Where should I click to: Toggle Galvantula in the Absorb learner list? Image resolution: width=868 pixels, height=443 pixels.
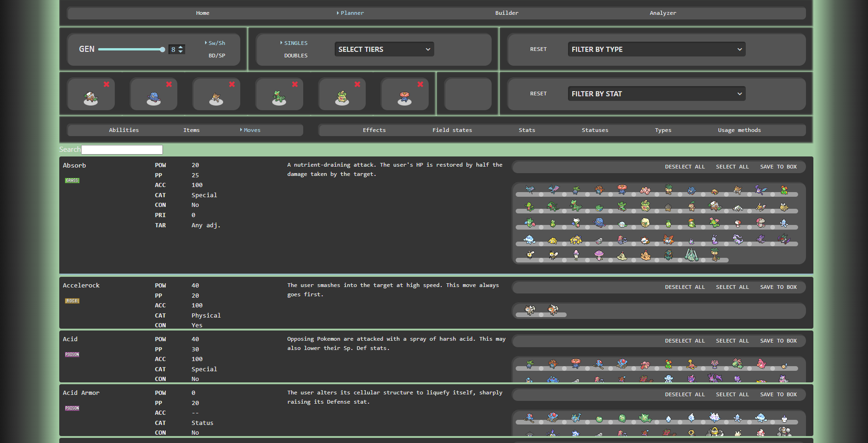(x=576, y=239)
